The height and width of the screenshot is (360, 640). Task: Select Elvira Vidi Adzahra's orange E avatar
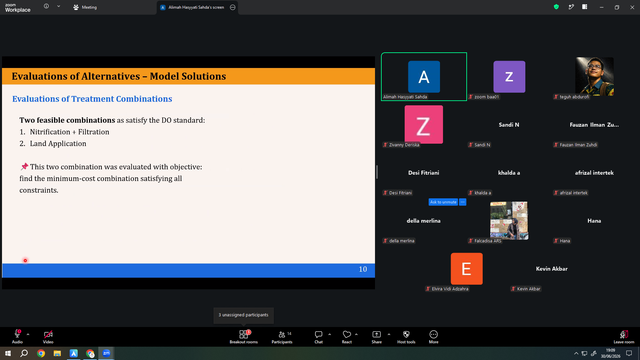(467, 269)
